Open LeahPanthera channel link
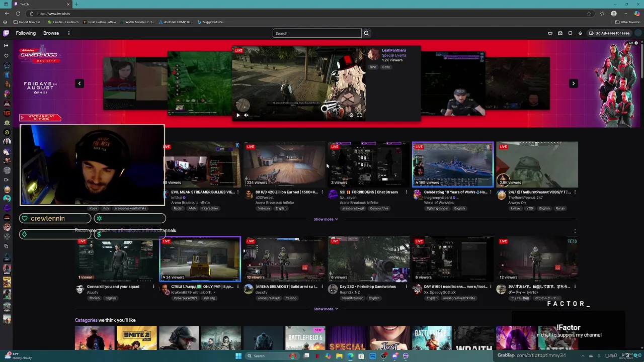Screen dimensions: 644x362 (393, 50)
